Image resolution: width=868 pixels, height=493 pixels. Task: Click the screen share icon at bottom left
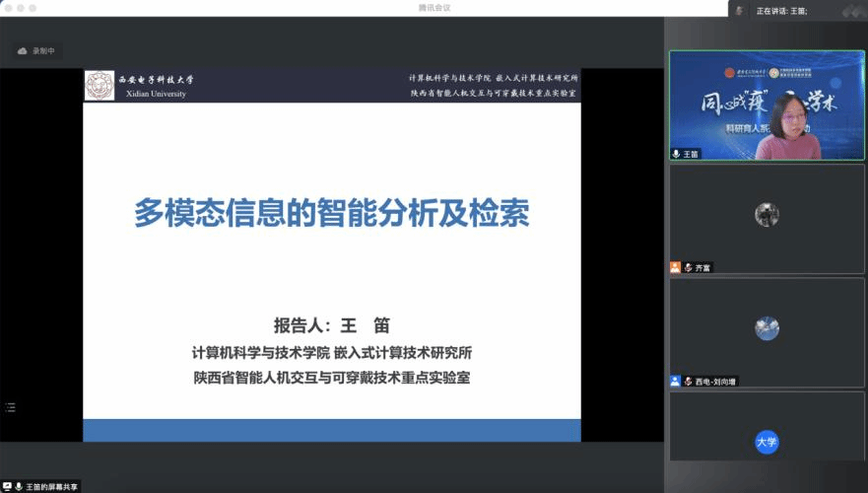pyautogui.click(x=7, y=486)
